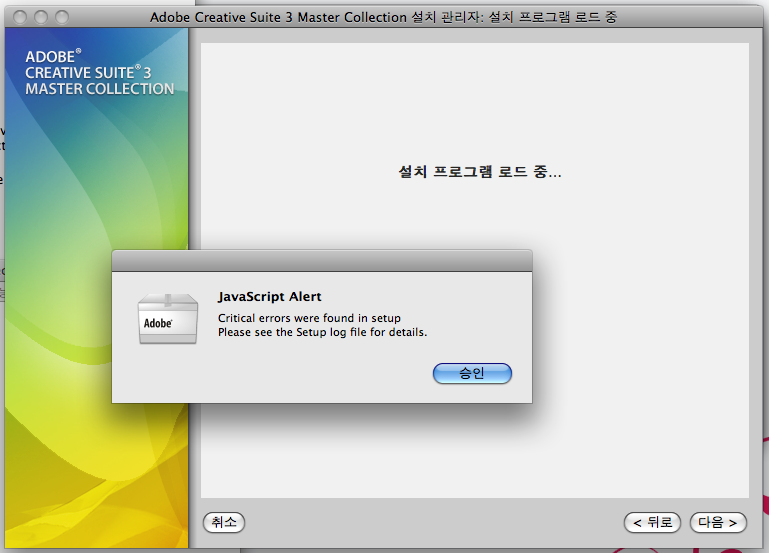Zoom the installer window
769x553 pixels.
click(61, 17)
